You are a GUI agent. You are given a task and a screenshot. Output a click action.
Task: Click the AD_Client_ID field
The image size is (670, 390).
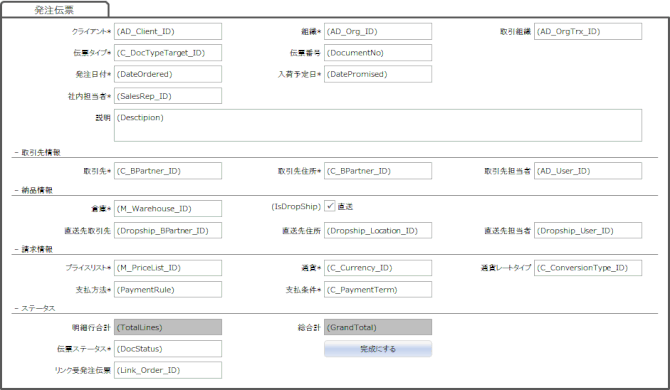(x=168, y=32)
